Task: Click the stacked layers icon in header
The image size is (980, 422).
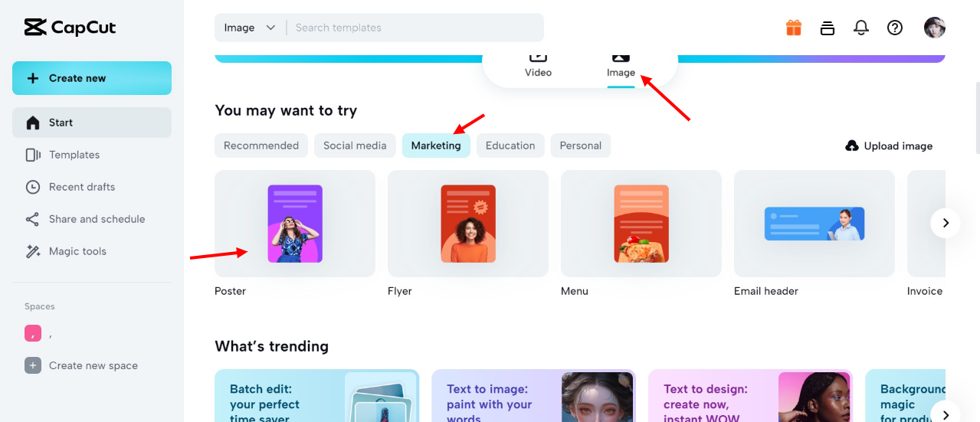Action: pyautogui.click(x=827, y=28)
